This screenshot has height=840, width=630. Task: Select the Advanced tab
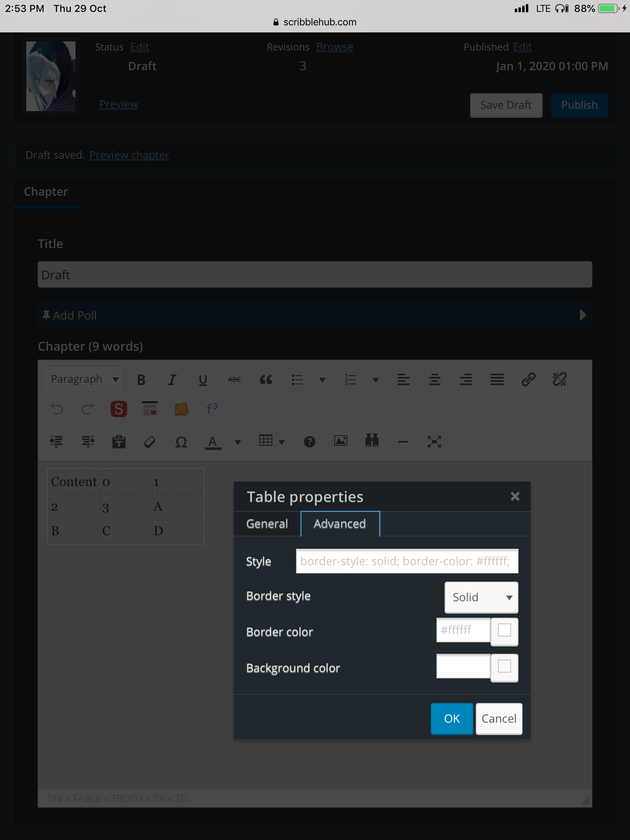340,524
